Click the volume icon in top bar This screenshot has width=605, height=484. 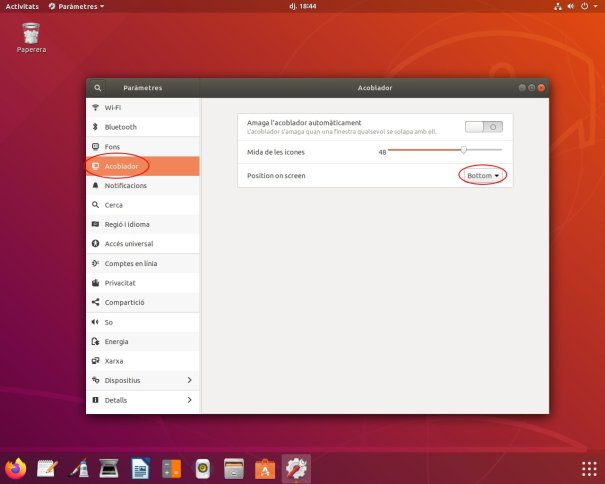click(x=571, y=6)
